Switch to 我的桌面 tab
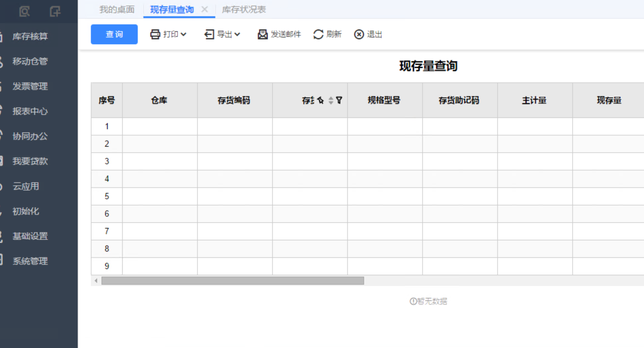The image size is (644, 348). point(117,9)
